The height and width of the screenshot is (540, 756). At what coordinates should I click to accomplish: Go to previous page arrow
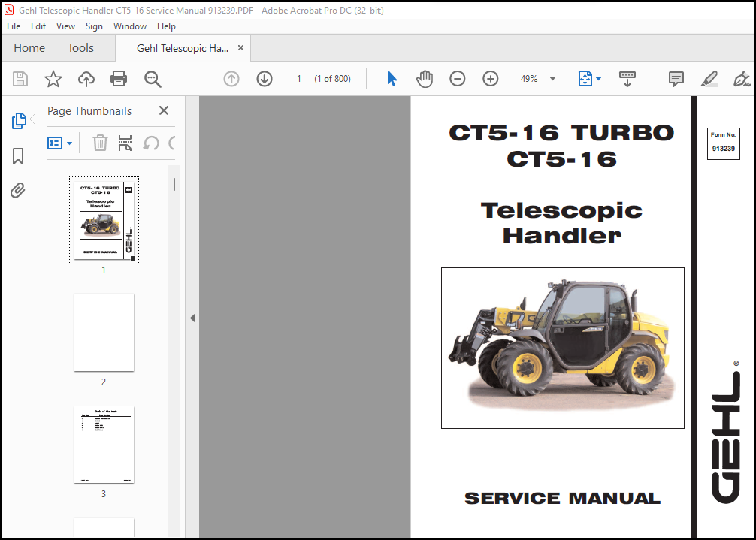[x=231, y=79]
